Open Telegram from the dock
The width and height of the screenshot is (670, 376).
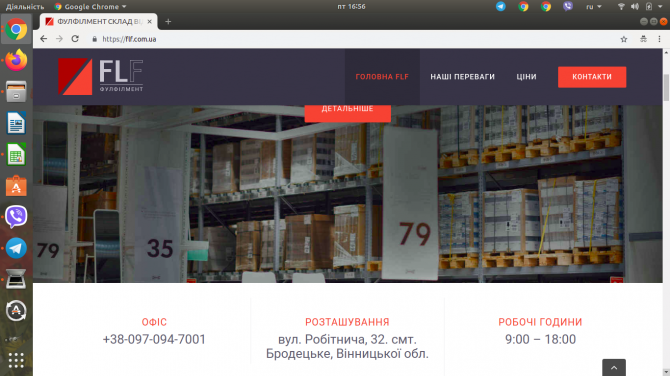[16, 248]
